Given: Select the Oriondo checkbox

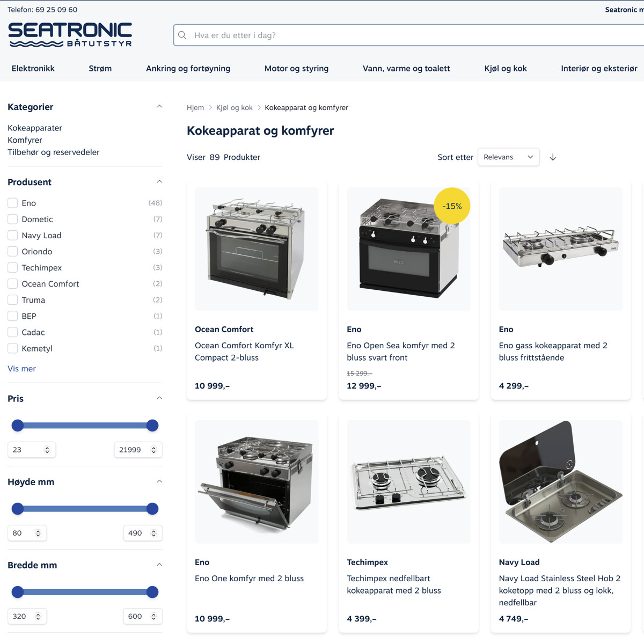Looking at the screenshot, I should pos(13,251).
